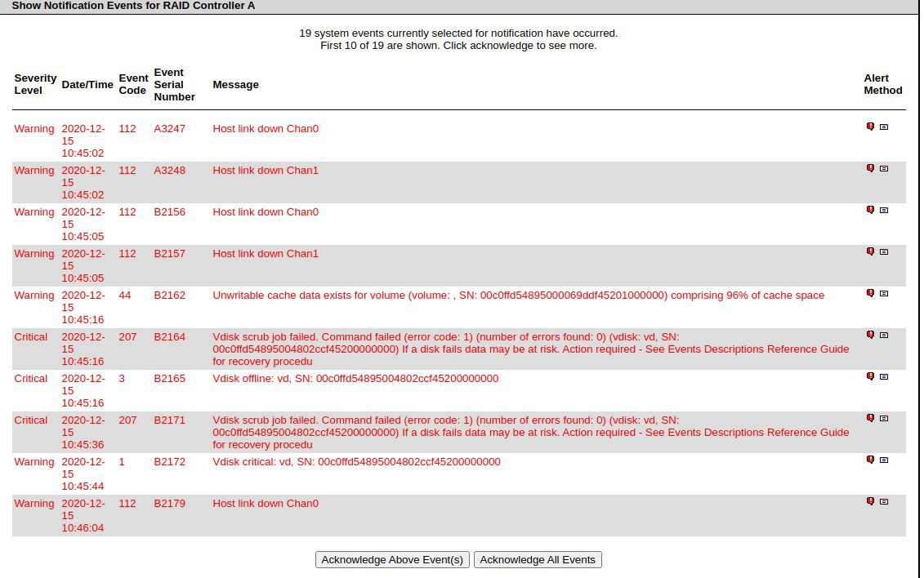Image resolution: width=924 pixels, height=578 pixels.
Task: Select the Event Serial Number column header
Action: click(x=175, y=85)
